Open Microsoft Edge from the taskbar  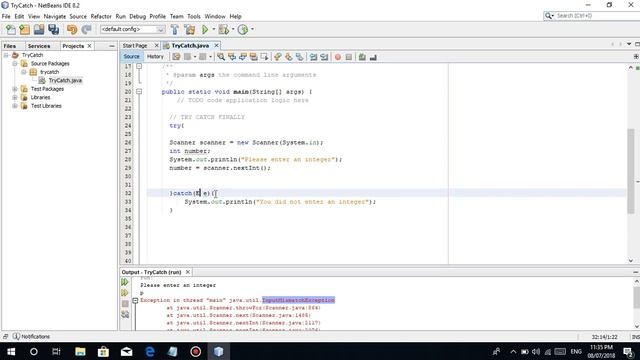click(150, 351)
